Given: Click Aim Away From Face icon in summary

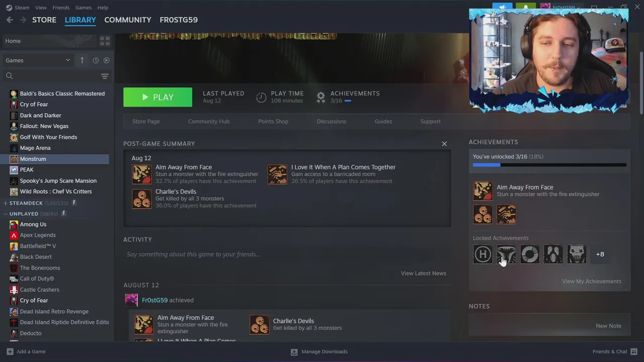Looking at the screenshot, I should 141,174.
